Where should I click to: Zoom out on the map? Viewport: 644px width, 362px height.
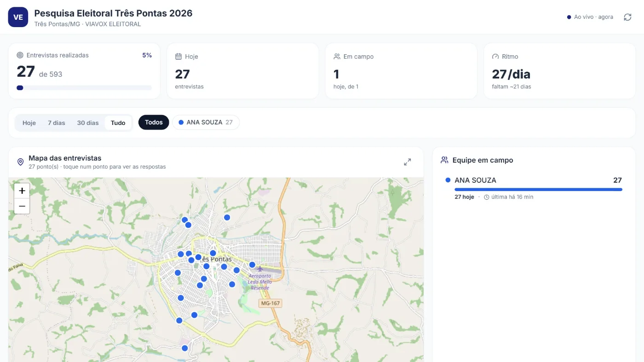[x=22, y=206]
